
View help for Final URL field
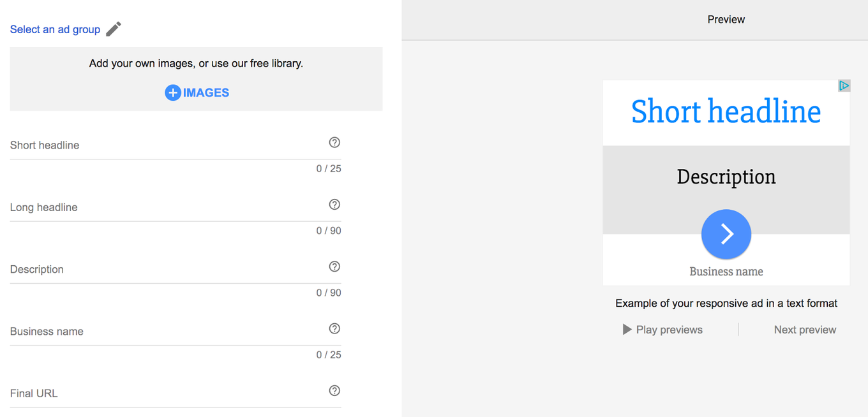334,390
